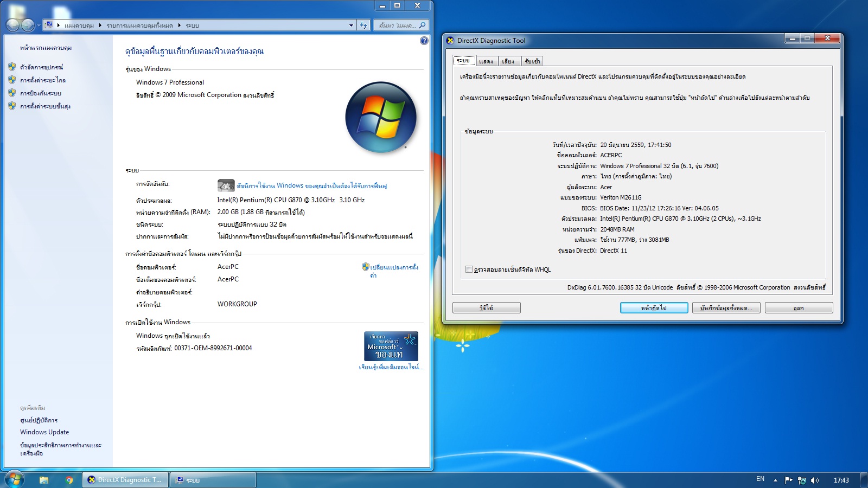Open การป้องกันระบบ (System protection) link
The height and width of the screenshot is (488, 868).
point(41,93)
